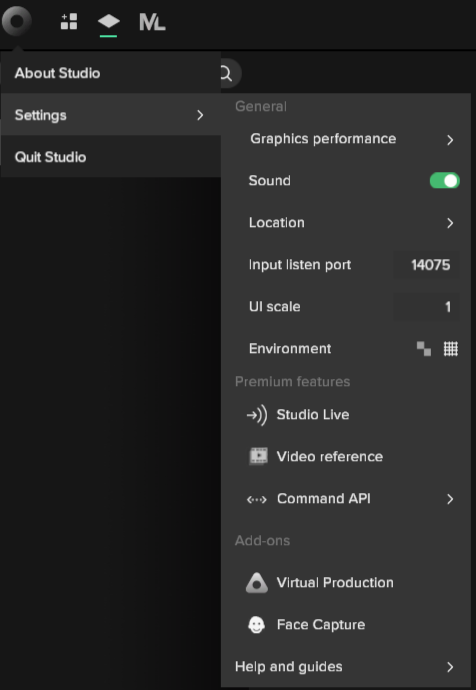This screenshot has width=476, height=690.
Task: Open the Settings menu entry
Action: (111, 115)
